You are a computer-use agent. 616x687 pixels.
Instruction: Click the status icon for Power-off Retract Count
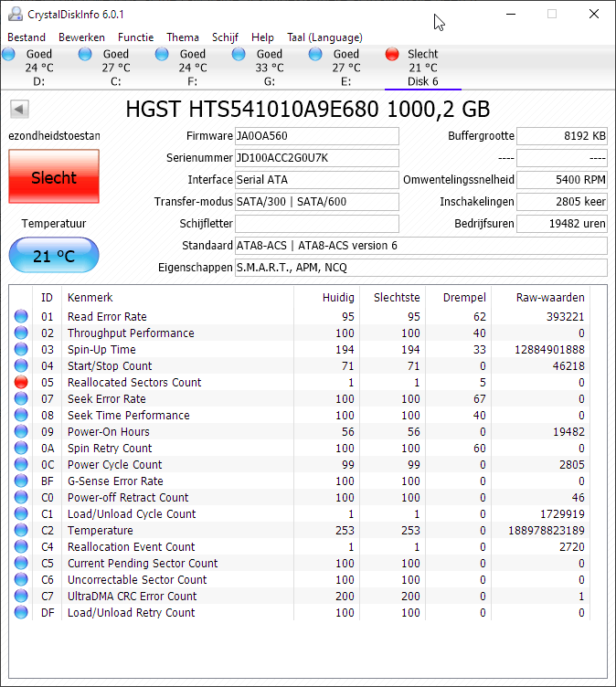point(21,497)
